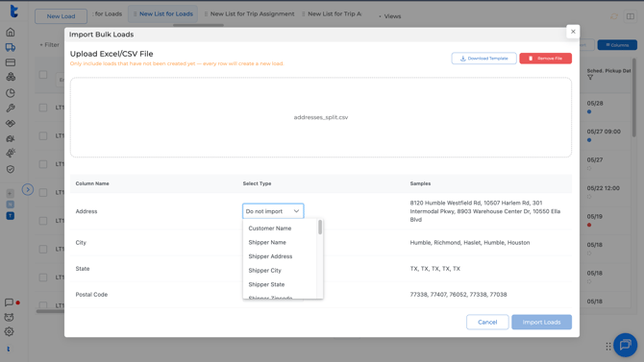Click the Import Loads button
Image resolution: width=644 pixels, height=362 pixels.
tap(541, 323)
